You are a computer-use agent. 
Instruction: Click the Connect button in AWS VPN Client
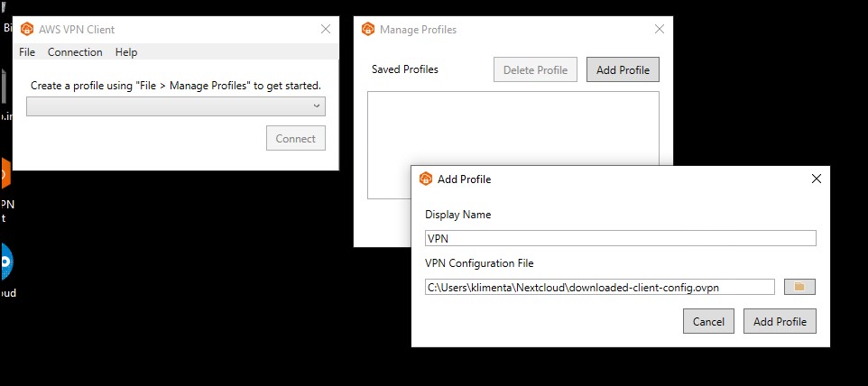[x=296, y=138]
